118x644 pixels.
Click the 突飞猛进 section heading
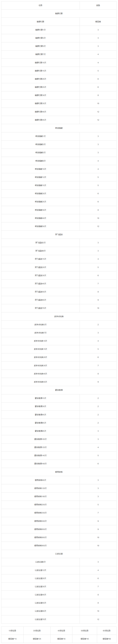click(59, 234)
